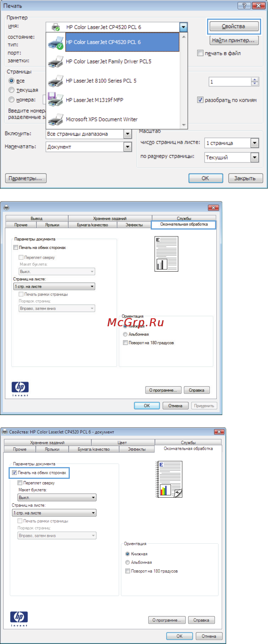Screen dimensions: 268x644
Task: Open the Напечатать dropdown showing Документ
Action: click(x=128, y=147)
